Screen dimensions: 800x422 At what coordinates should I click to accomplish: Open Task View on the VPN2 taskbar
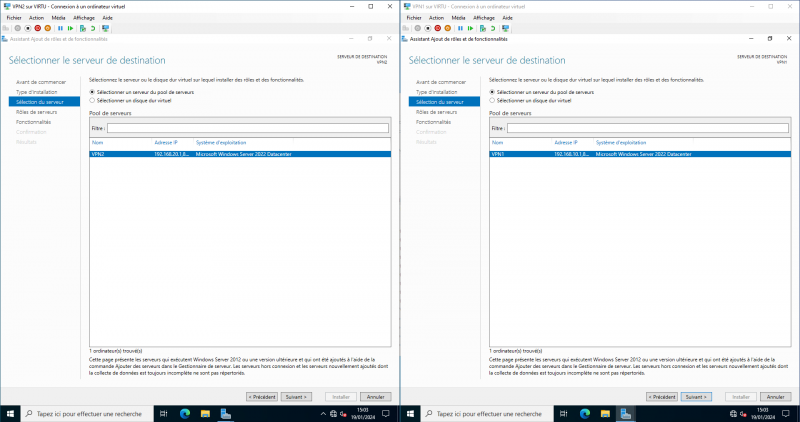point(164,414)
